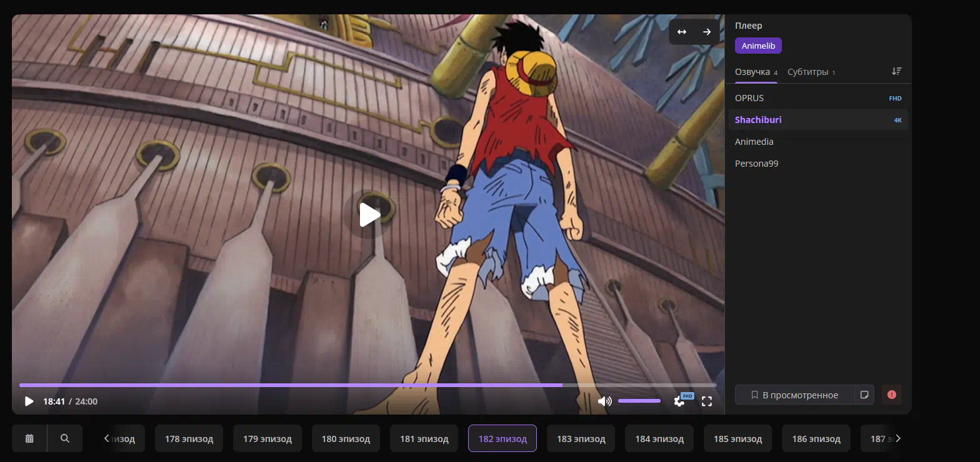Choose the Persona99 voiceover
The width and height of the screenshot is (980, 462).
[x=818, y=164]
